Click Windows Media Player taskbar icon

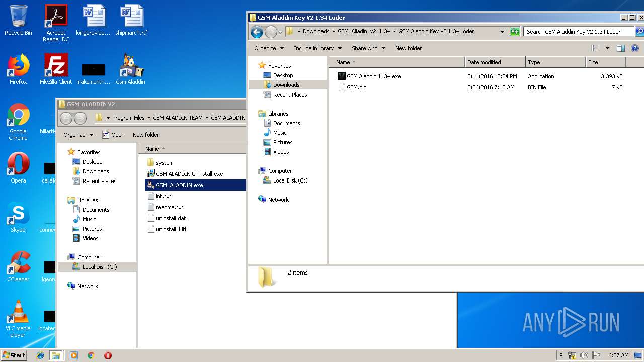click(x=74, y=355)
